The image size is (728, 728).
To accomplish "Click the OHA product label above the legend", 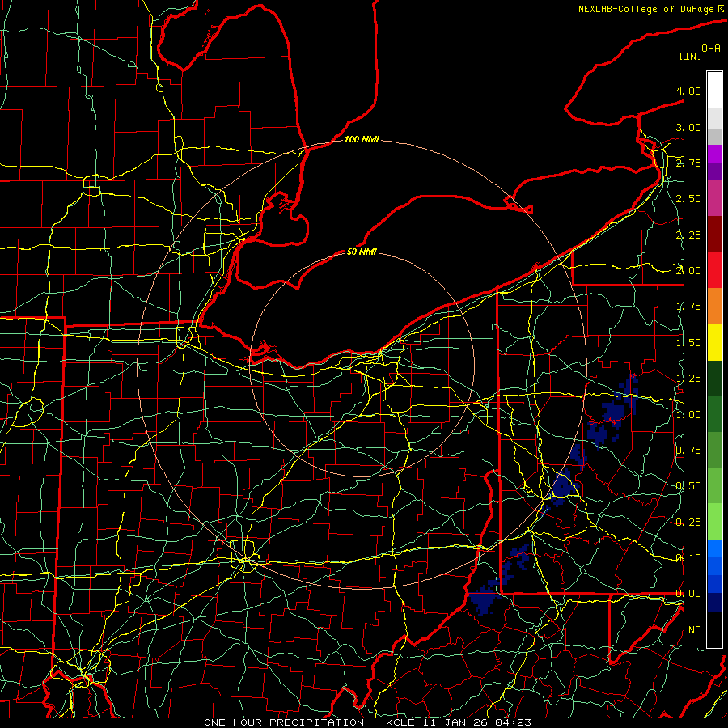I will click(x=711, y=49).
